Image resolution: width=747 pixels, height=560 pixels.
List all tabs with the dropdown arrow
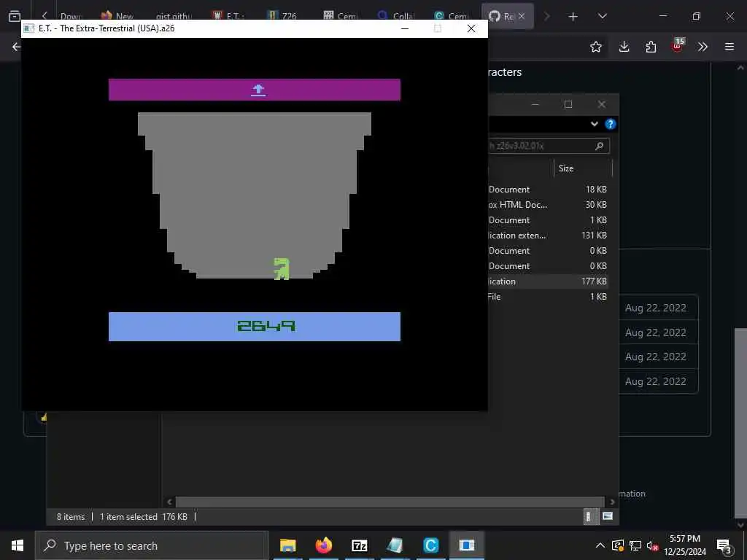tap(602, 16)
